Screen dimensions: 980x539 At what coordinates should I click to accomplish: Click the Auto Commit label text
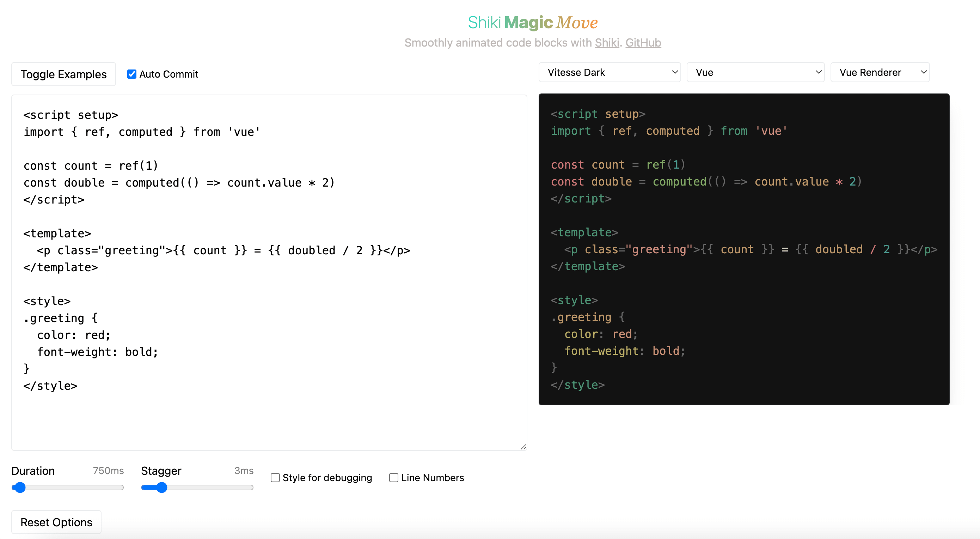point(169,74)
